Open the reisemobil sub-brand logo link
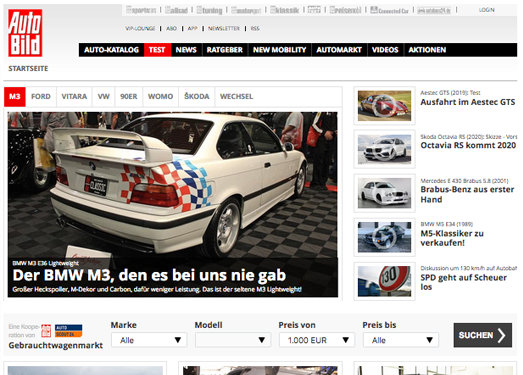 point(345,10)
